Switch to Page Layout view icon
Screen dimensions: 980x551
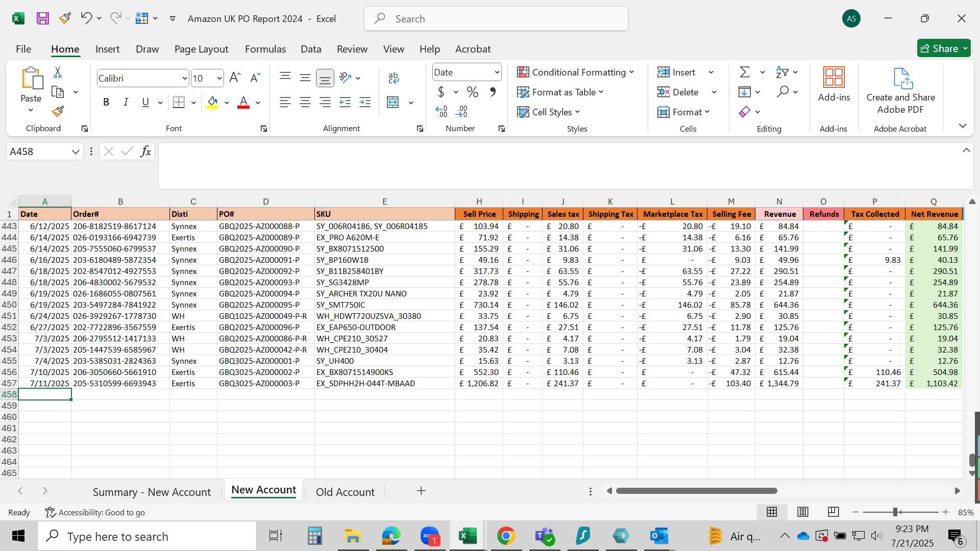click(x=803, y=512)
